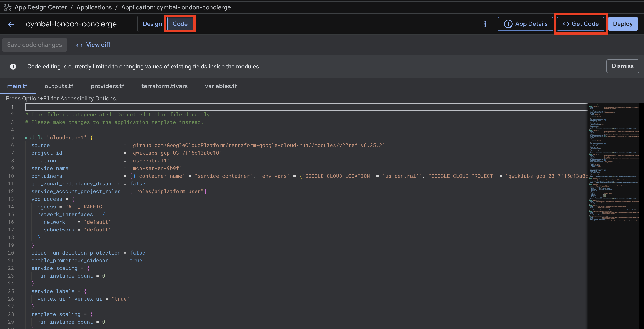This screenshot has width=644, height=329.
Task: Click the vertex_ai_1_vertex-ai "true" value
Action: coord(121,299)
